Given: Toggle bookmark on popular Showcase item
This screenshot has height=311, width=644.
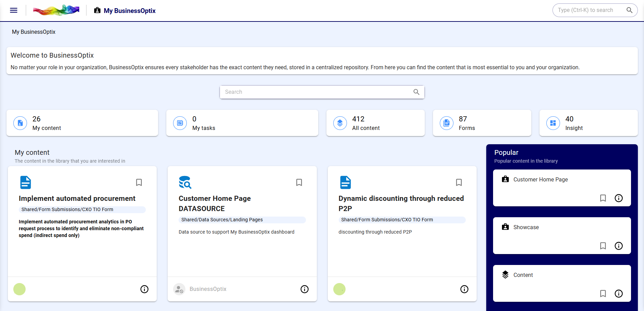Looking at the screenshot, I should coord(603,246).
